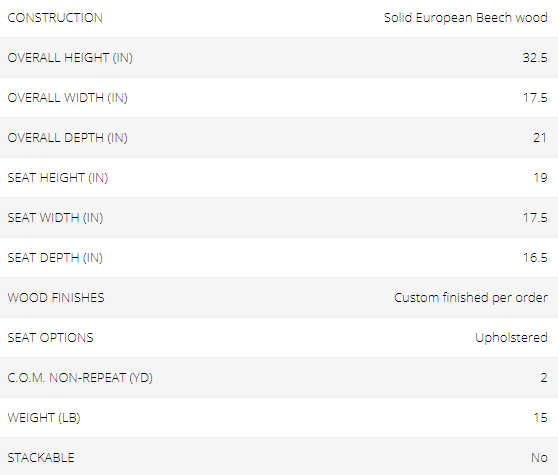This screenshot has width=558, height=475.
Task: Click the SEAT DEPTH (IN) label
Action: [x=55, y=258]
